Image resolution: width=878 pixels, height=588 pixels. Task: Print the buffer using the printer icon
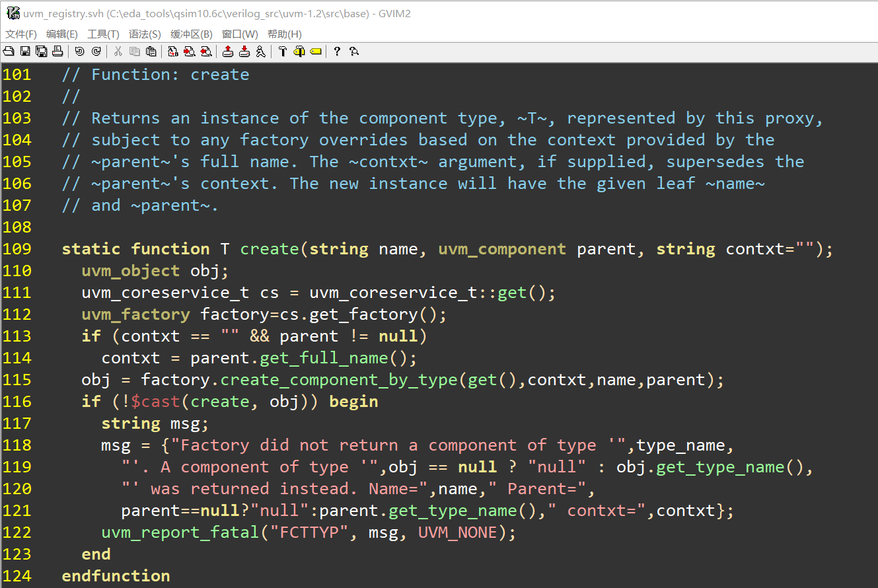57,52
